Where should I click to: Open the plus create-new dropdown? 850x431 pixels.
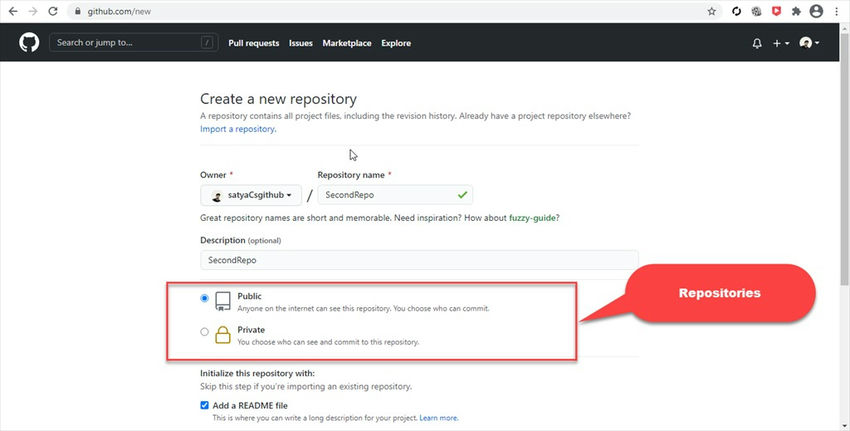click(x=781, y=43)
